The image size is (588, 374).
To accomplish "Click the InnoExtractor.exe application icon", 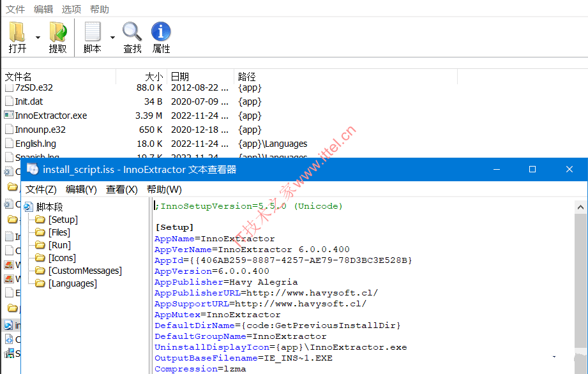I will 9,115.
